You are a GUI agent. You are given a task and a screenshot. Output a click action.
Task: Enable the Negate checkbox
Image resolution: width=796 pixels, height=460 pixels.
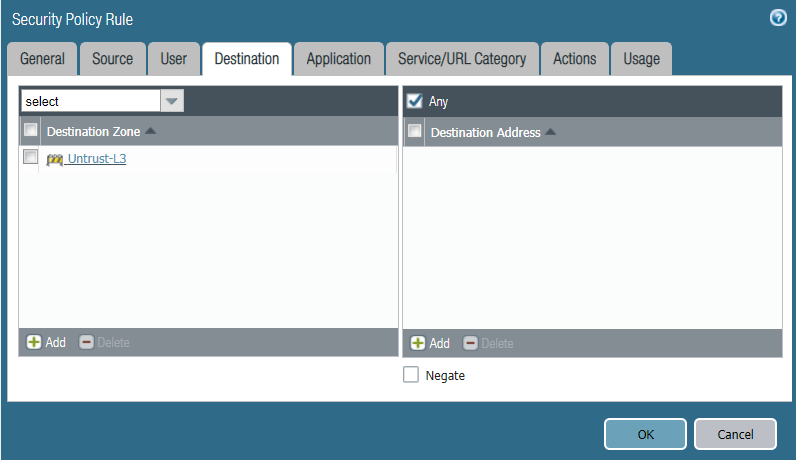[x=411, y=375]
